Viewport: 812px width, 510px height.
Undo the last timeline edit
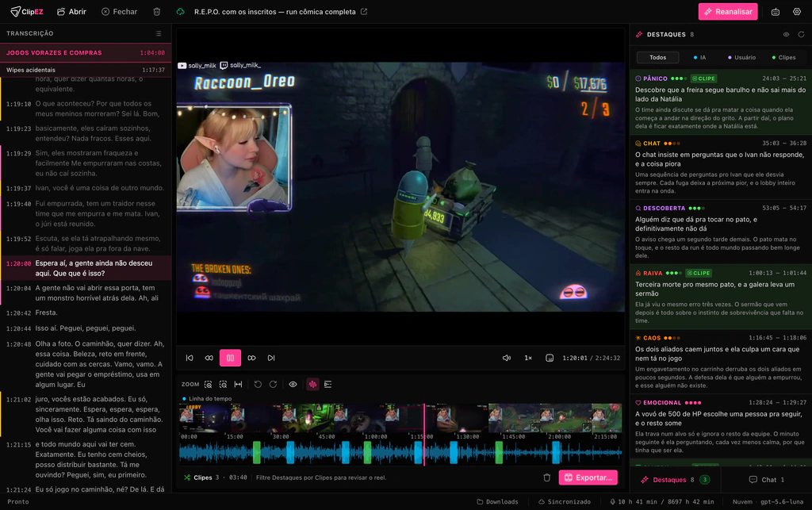point(258,384)
